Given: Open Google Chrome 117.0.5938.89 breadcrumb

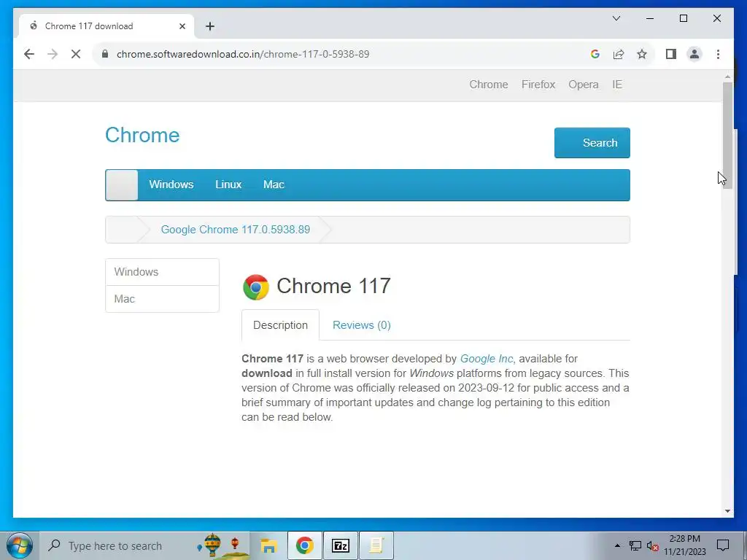Looking at the screenshot, I should click(236, 230).
